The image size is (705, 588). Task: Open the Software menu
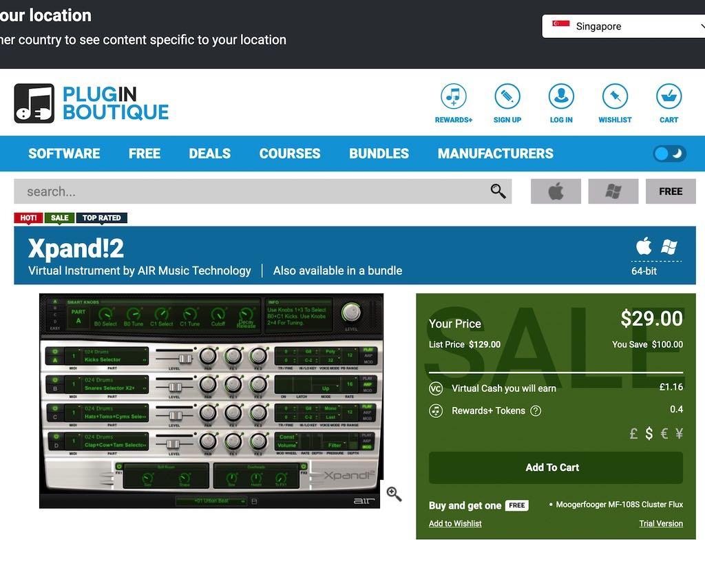[64, 154]
